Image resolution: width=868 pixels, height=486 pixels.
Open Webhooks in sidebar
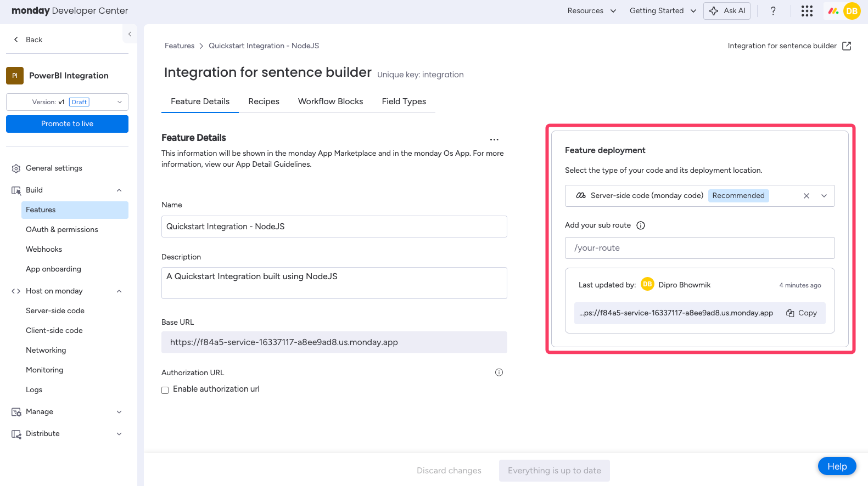[x=44, y=250]
